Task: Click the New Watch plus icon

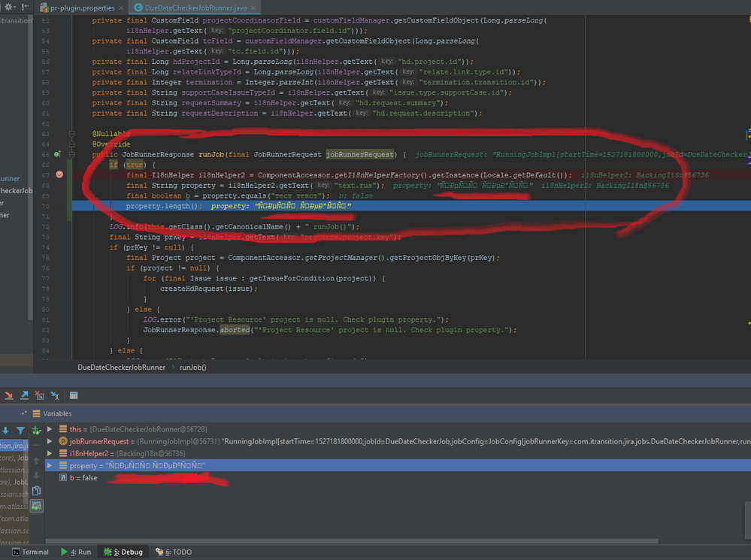Action: (36, 430)
